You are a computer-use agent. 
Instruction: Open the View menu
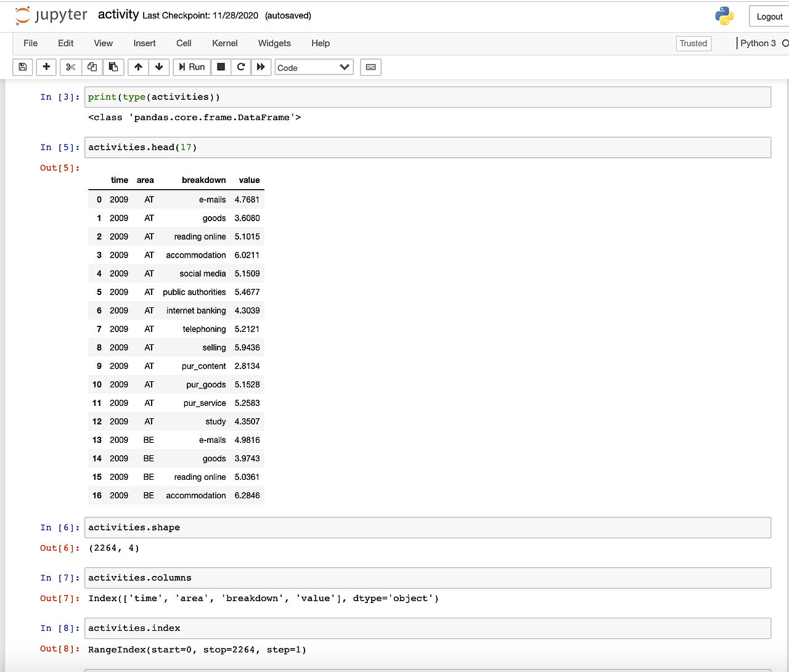[x=104, y=43]
